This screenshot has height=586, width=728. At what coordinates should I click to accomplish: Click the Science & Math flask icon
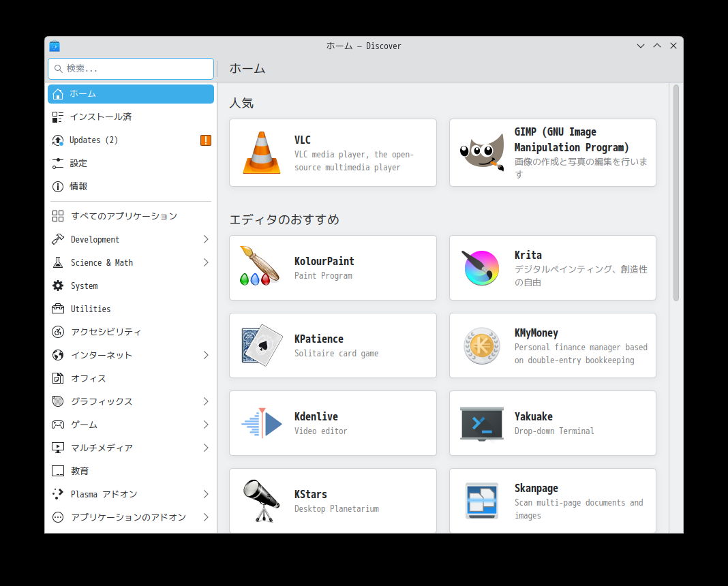[57, 262]
